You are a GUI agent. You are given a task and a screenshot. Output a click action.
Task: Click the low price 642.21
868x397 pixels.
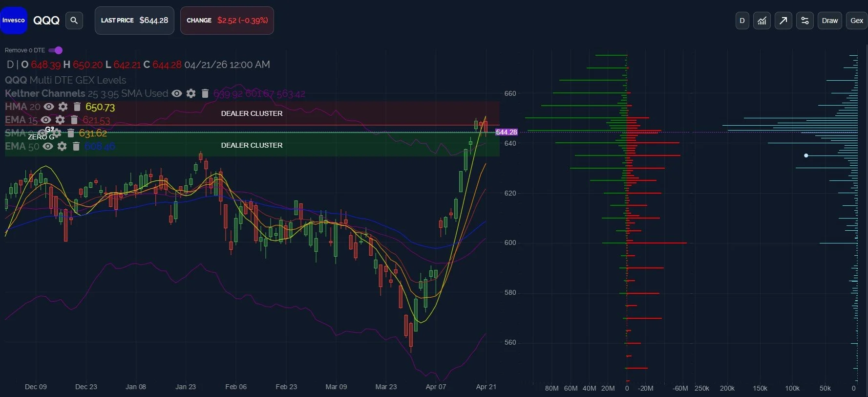click(127, 65)
